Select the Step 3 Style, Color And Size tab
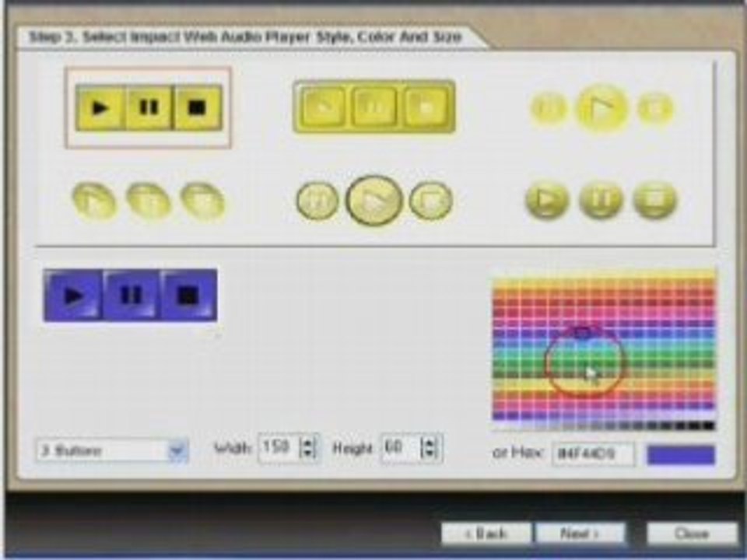The image size is (747, 560). point(245,37)
